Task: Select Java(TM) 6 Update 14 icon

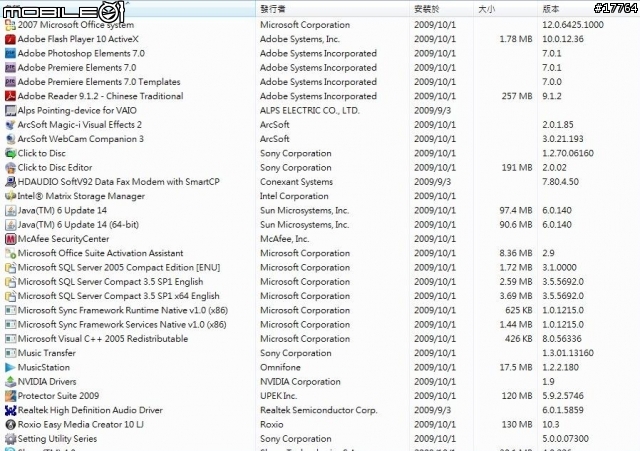Action: 10,211
